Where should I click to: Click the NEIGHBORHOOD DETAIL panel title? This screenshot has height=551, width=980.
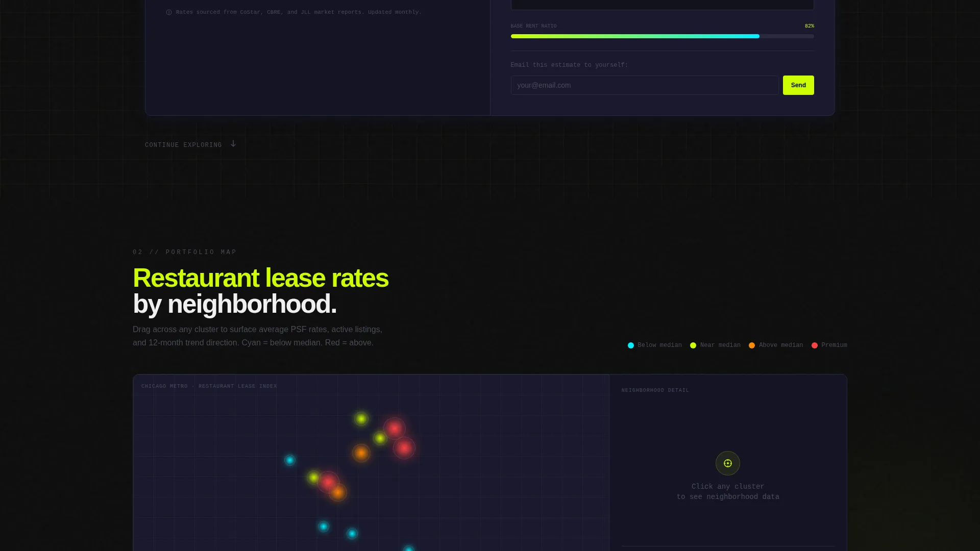(x=655, y=390)
